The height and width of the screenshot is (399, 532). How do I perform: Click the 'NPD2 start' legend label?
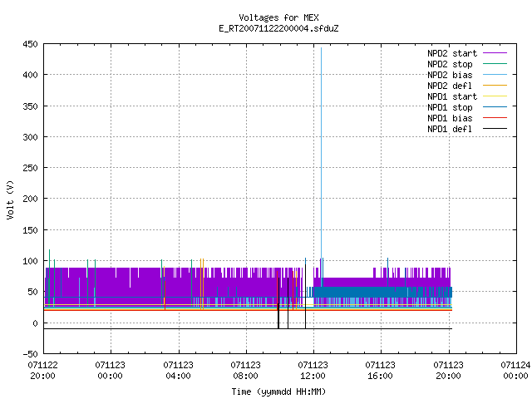[452, 53]
